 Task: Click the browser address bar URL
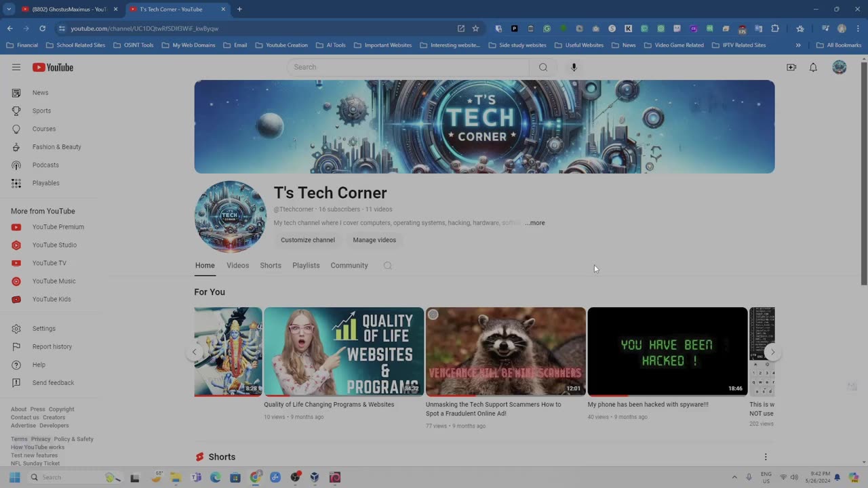tap(144, 28)
